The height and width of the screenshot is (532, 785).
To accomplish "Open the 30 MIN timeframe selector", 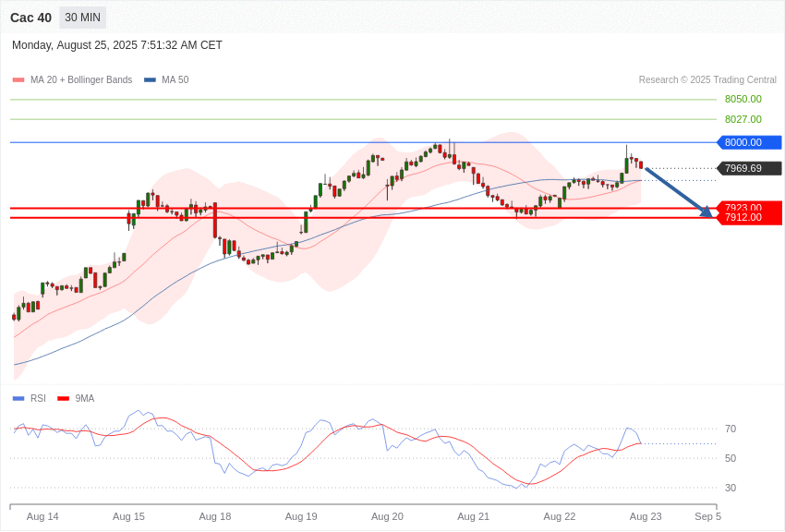I will pyautogui.click(x=82, y=18).
